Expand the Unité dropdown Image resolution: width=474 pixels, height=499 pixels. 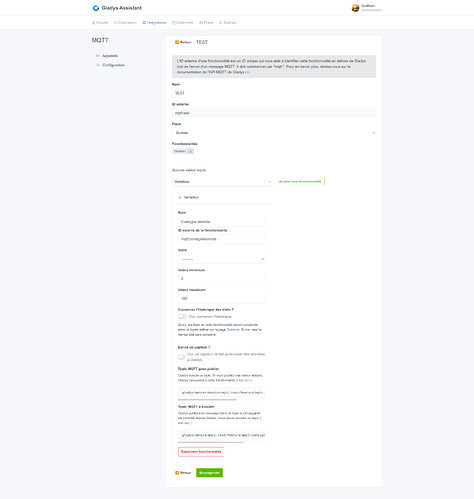coord(221,259)
